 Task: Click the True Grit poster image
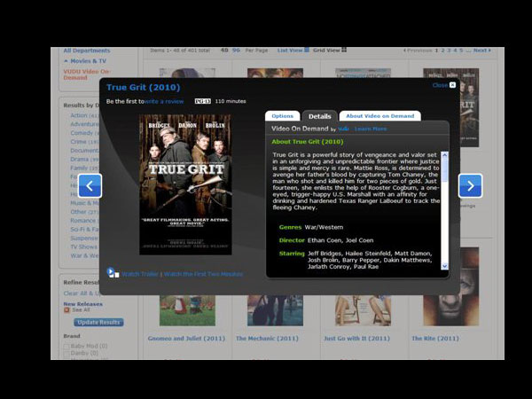point(185,184)
